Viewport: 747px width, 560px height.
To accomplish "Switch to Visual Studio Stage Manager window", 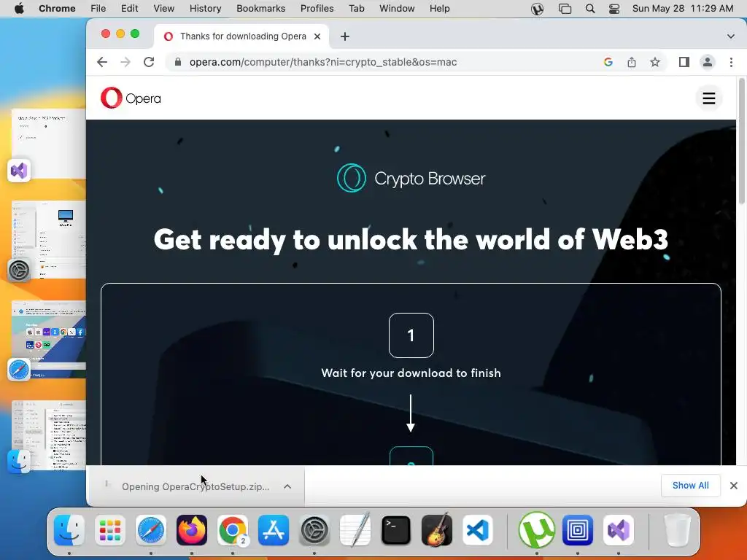I will [47, 145].
